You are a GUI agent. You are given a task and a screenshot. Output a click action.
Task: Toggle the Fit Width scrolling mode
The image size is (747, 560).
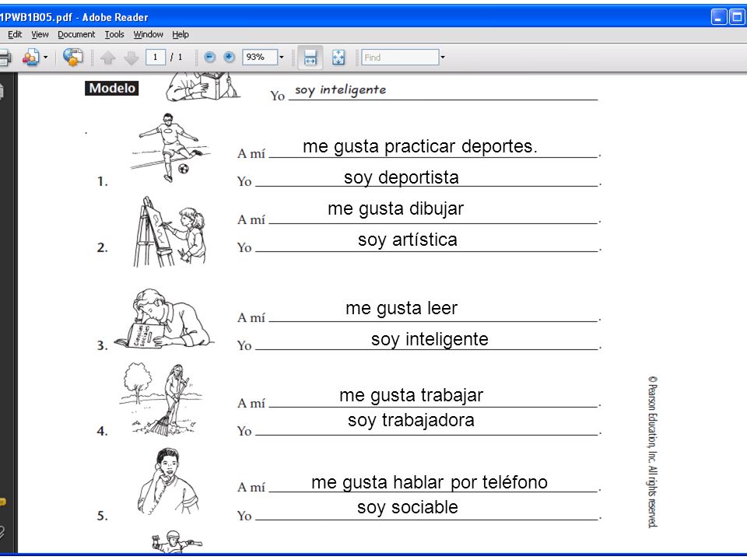(x=310, y=58)
